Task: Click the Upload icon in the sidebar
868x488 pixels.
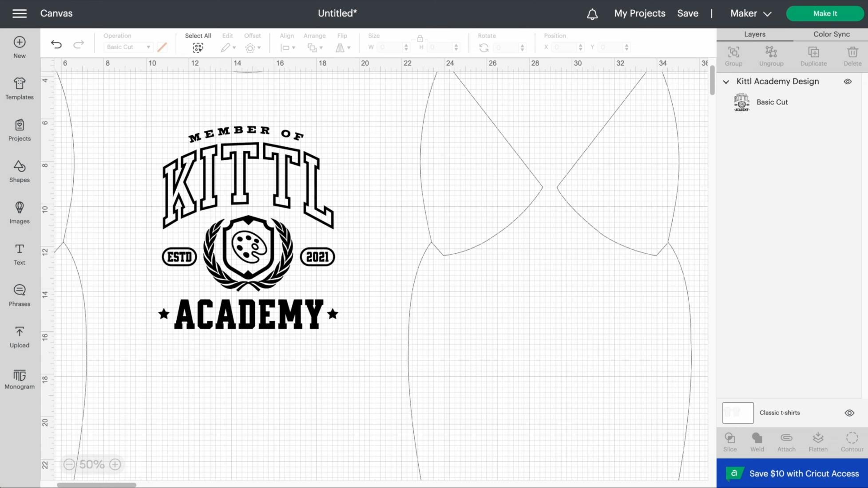Action: (x=19, y=336)
